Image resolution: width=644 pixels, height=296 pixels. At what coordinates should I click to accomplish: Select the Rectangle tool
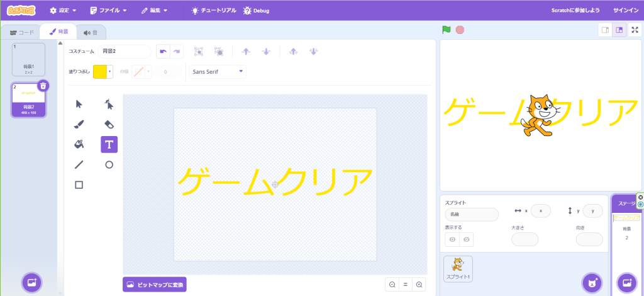[x=79, y=185]
